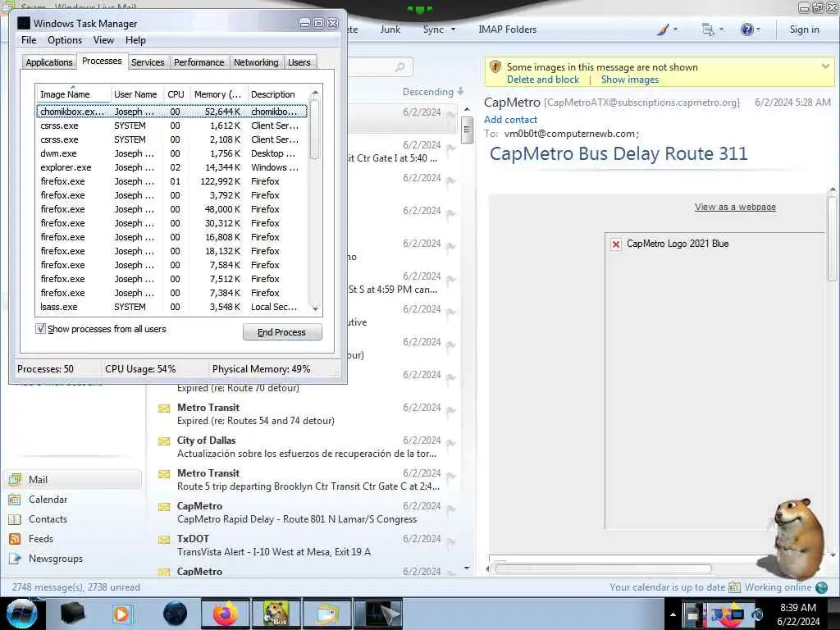Screen dimensions: 840x630
Task: Toggle Show processes from all users
Action: tap(40, 329)
